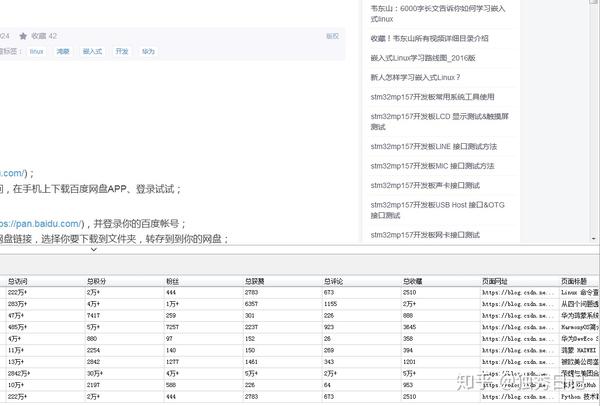Select the 888 cell
Viewport: 600px width, 406px height.
pos(440,316)
